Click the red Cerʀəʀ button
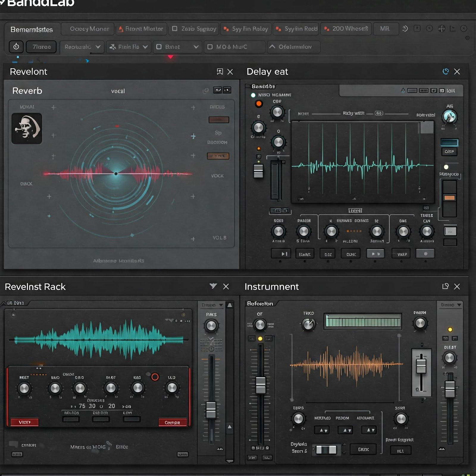Viewport: 476px width, 476px height. pyautogui.click(x=173, y=422)
